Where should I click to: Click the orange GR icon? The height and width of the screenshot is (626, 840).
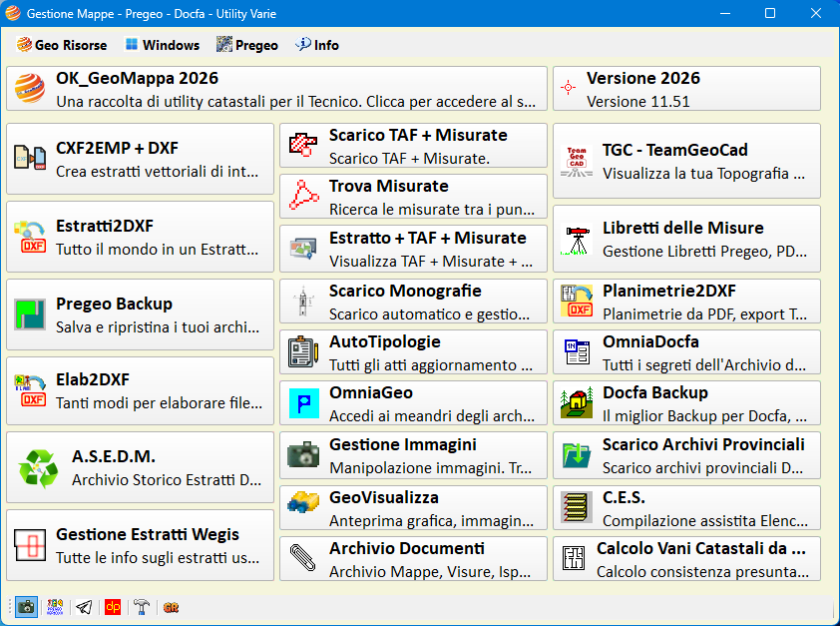pos(171,607)
